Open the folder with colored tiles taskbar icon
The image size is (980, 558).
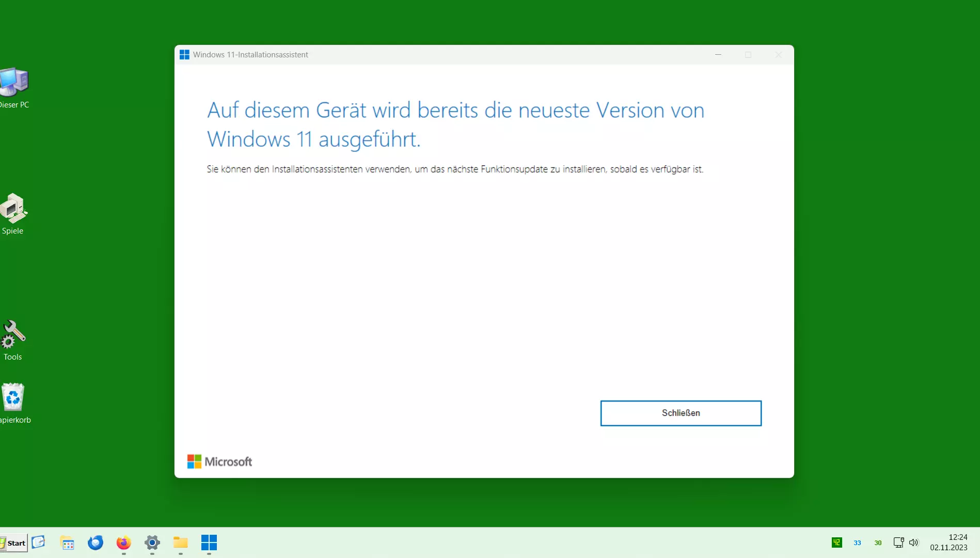[x=68, y=543]
